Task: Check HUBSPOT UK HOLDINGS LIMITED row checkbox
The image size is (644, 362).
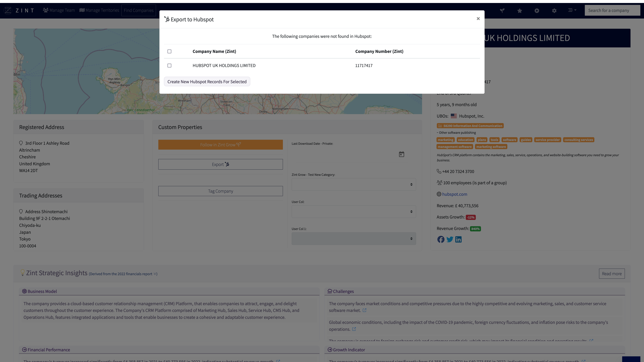Action: (x=169, y=65)
